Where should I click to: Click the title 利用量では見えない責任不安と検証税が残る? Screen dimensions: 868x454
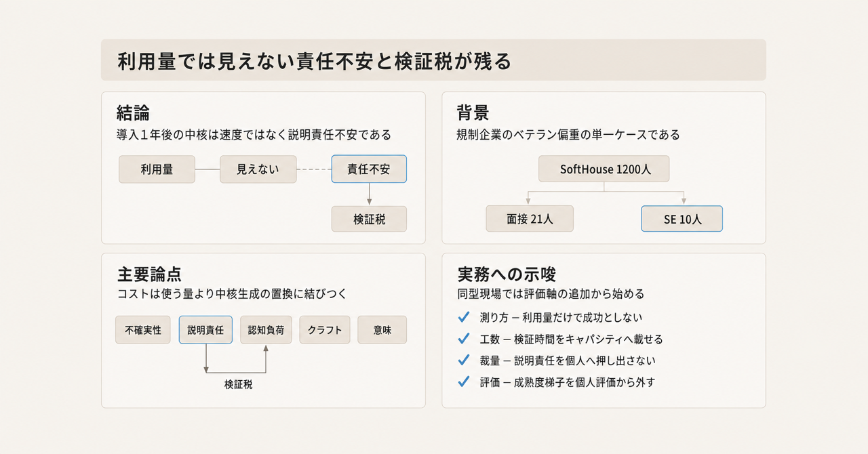tap(314, 61)
